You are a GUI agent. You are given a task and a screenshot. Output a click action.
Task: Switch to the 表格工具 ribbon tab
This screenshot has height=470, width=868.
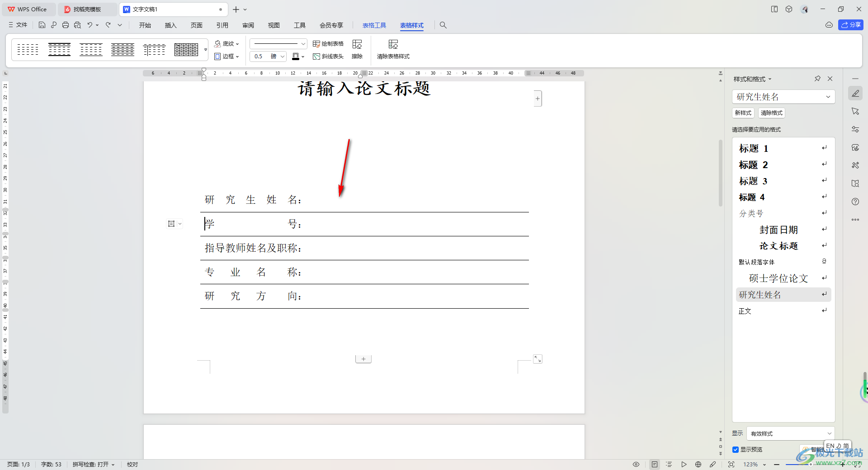[374, 25]
